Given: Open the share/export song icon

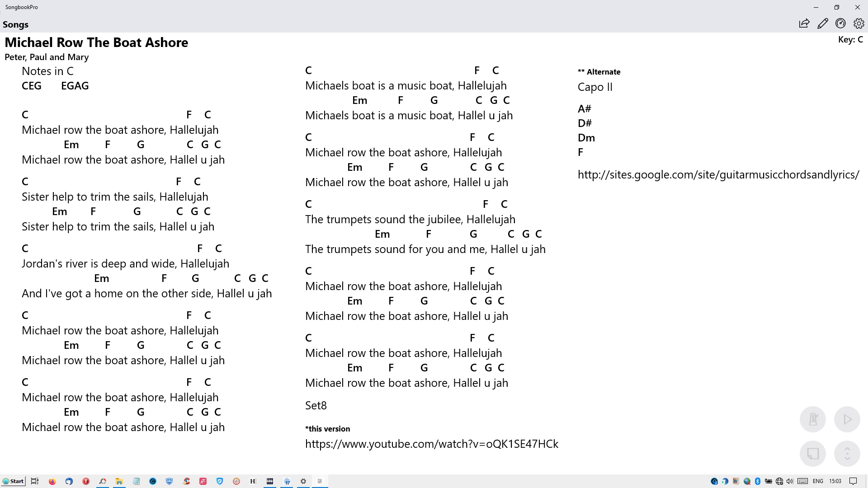Looking at the screenshot, I should click(x=804, y=23).
